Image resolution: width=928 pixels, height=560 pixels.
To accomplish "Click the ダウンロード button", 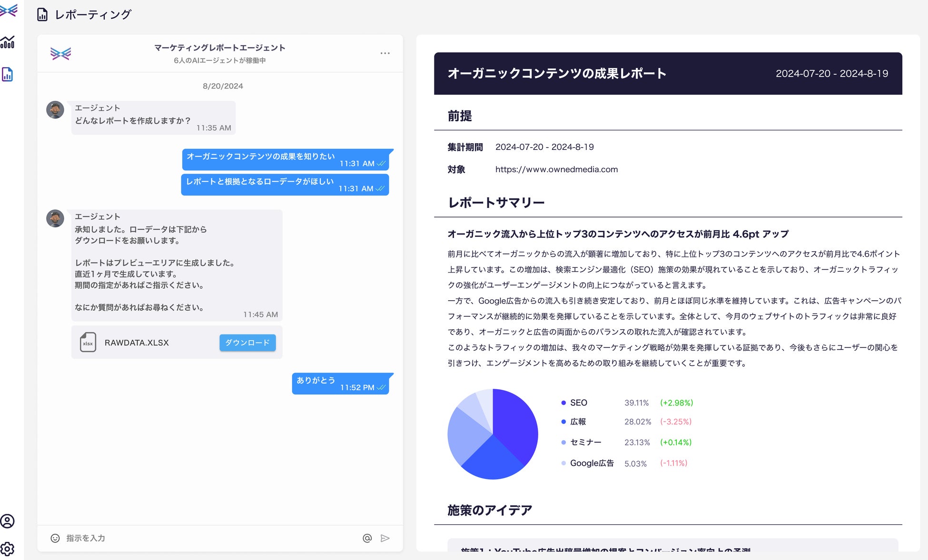I will pos(247,343).
